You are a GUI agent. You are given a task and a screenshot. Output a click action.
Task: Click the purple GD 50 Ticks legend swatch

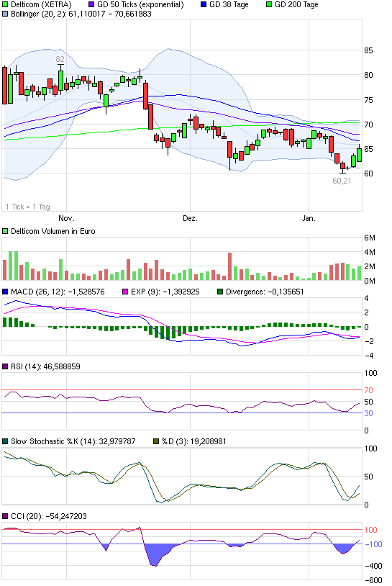[x=91, y=5]
